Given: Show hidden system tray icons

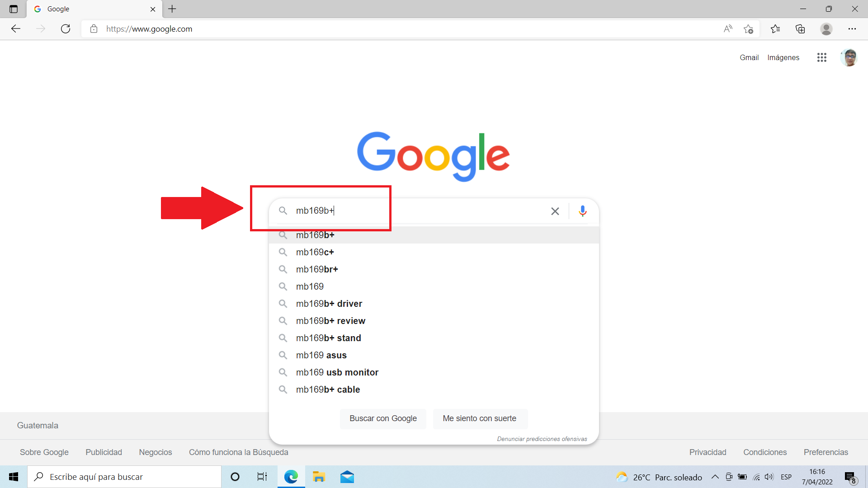Looking at the screenshot, I should coord(715,477).
